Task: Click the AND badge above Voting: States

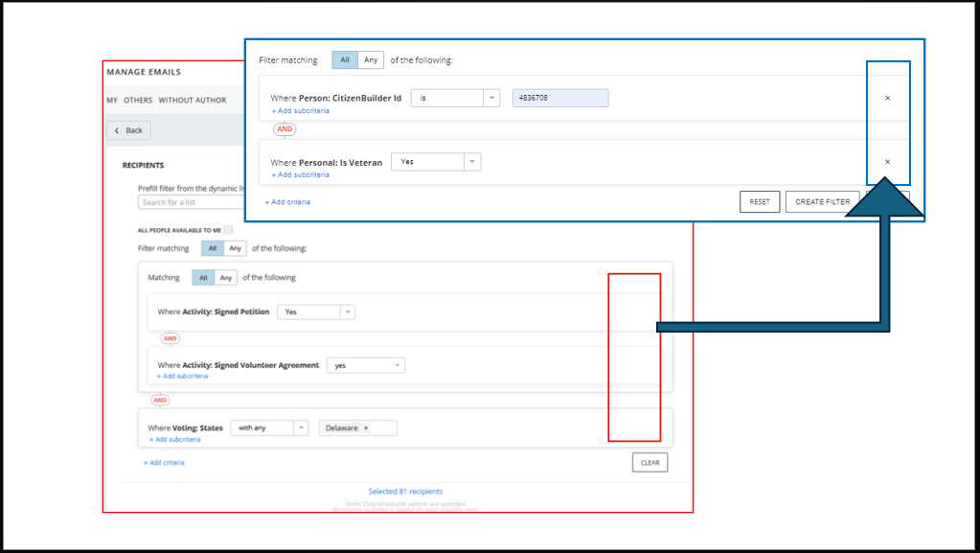Action: [160, 401]
